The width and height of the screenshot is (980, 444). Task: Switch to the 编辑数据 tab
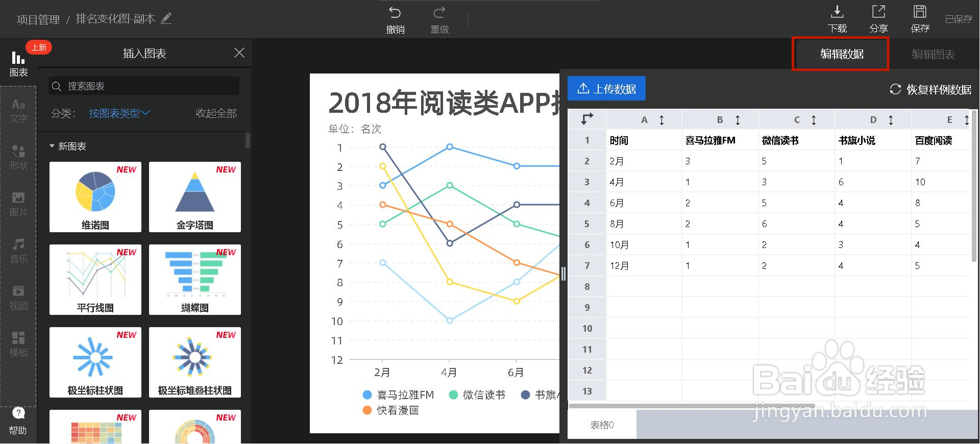[x=841, y=54]
